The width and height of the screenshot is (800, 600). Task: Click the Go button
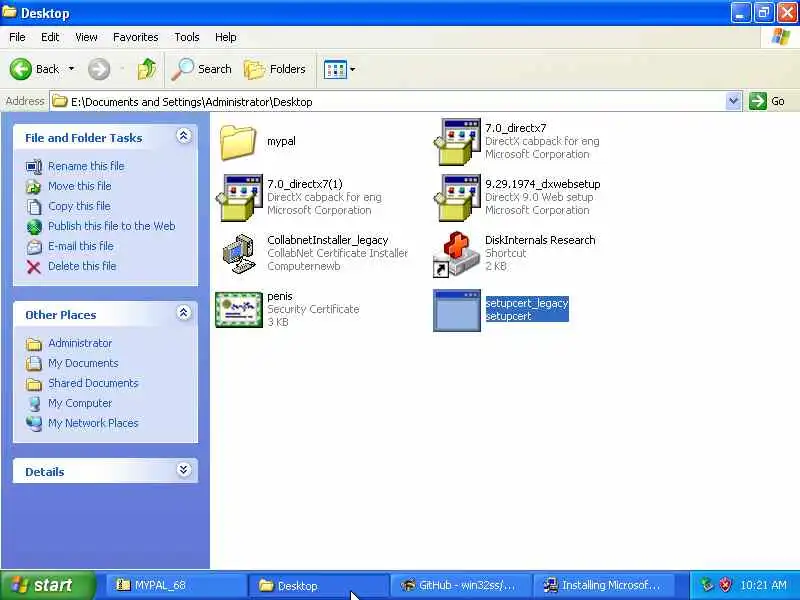tap(768, 102)
